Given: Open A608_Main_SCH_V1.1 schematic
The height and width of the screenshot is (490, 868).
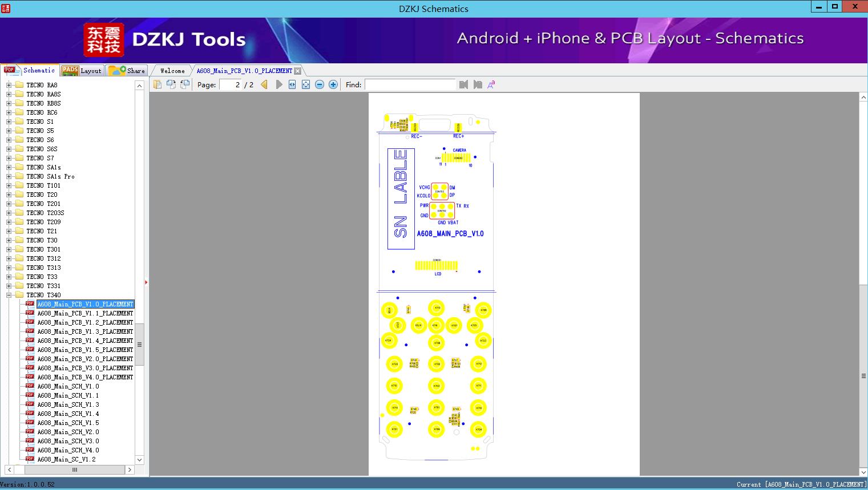Looking at the screenshot, I should (68, 395).
